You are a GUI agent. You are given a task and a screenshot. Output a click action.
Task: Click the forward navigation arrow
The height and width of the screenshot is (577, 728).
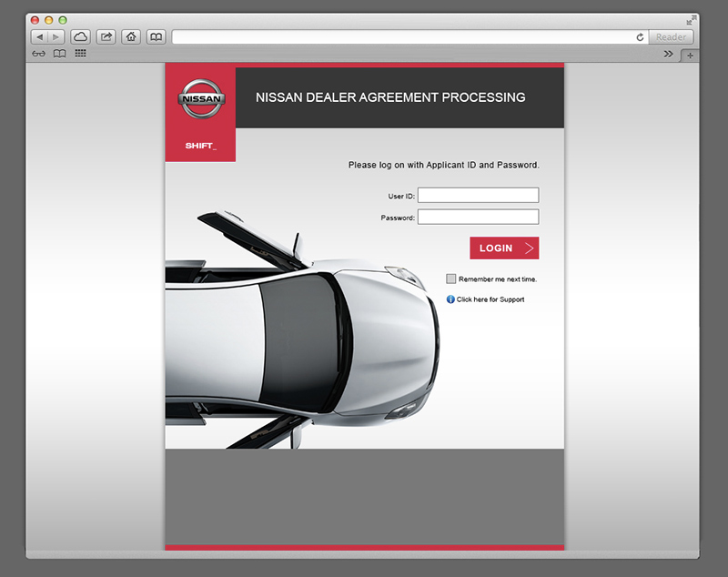pyautogui.click(x=56, y=36)
